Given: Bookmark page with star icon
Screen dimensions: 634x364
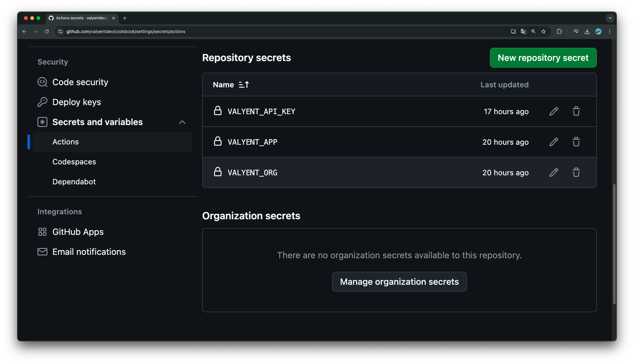Looking at the screenshot, I should click(544, 32).
